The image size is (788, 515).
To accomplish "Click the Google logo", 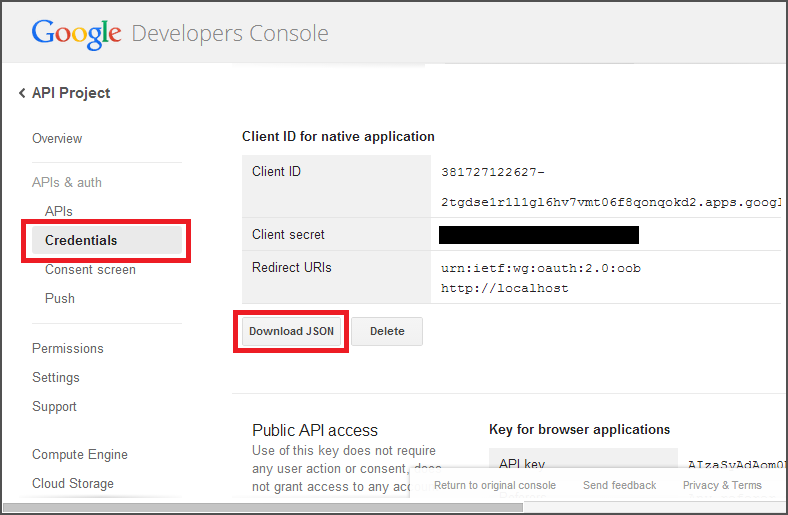I will pyautogui.click(x=76, y=34).
